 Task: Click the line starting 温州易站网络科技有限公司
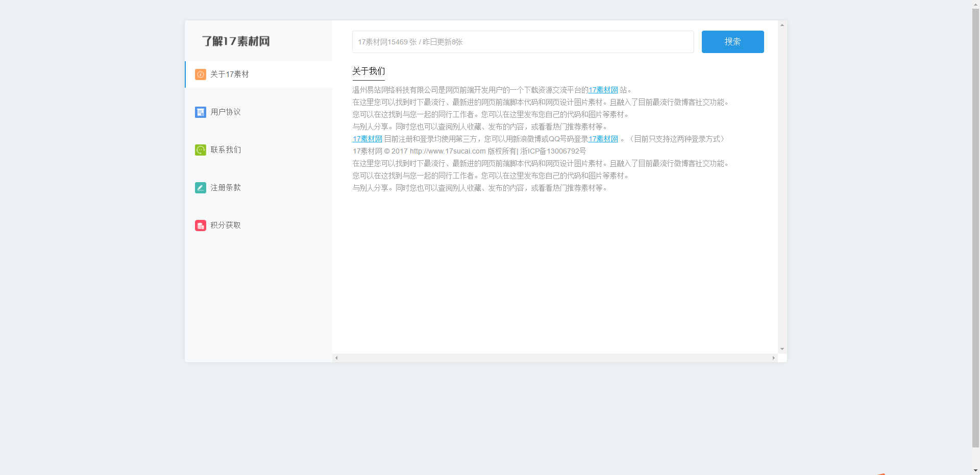pos(492,90)
